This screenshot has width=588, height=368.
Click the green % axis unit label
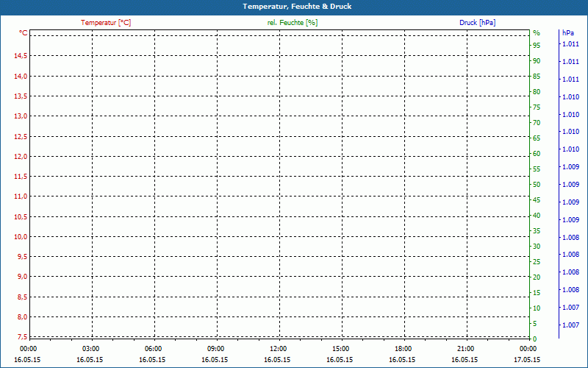tap(537, 33)
